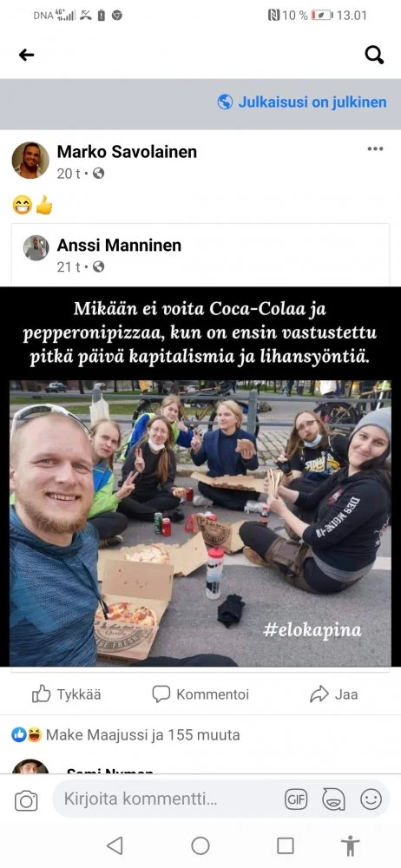Open the emoji smiley picker

[x=371, y=799]
